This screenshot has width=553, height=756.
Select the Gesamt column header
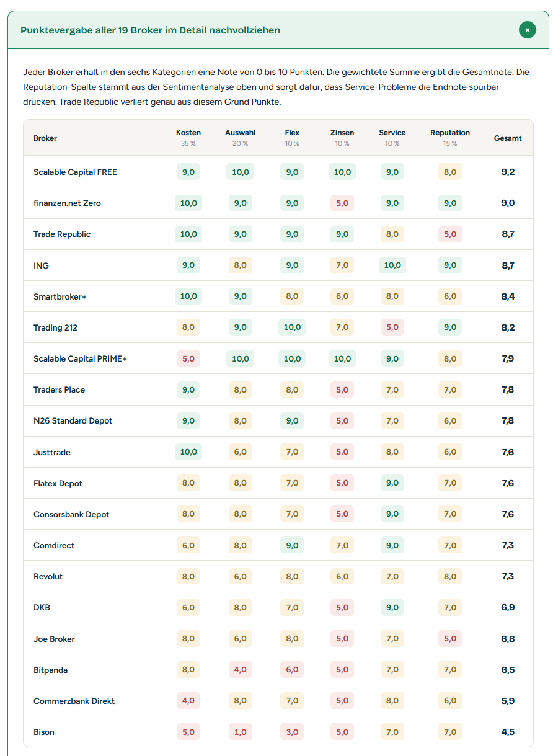tap(508, 138)
